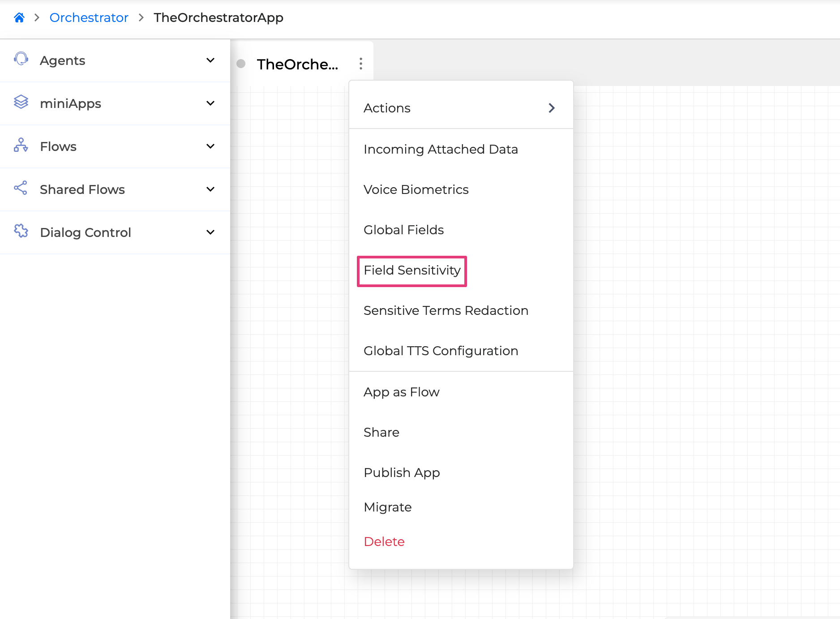Expand the Agents section chevron

coord(210,60)
